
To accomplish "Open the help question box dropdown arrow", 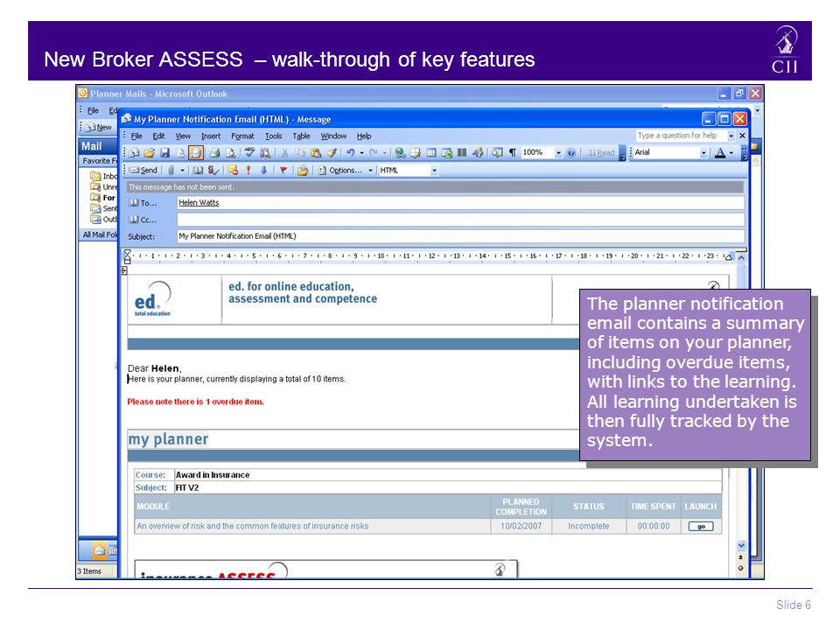I will pos(731,136).
